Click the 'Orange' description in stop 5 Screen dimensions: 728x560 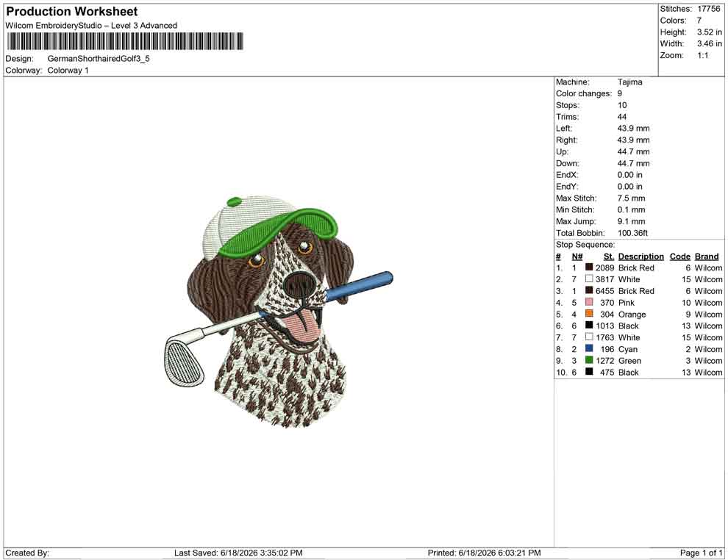[x=632, y=314]
